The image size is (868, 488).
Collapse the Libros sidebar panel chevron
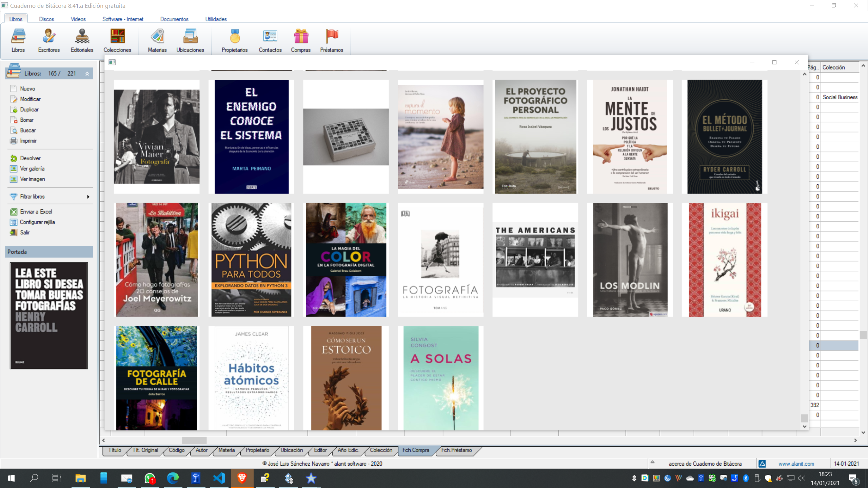87,74
